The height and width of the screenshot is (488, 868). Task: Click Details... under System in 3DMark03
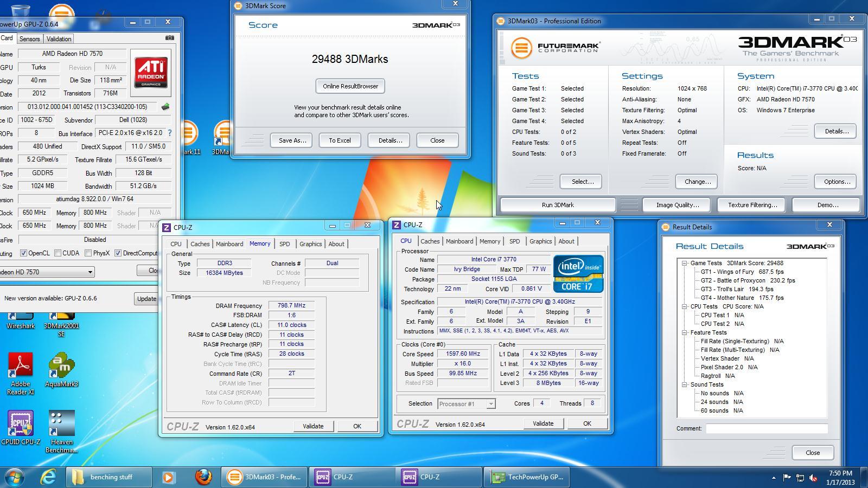click(836, 131)
